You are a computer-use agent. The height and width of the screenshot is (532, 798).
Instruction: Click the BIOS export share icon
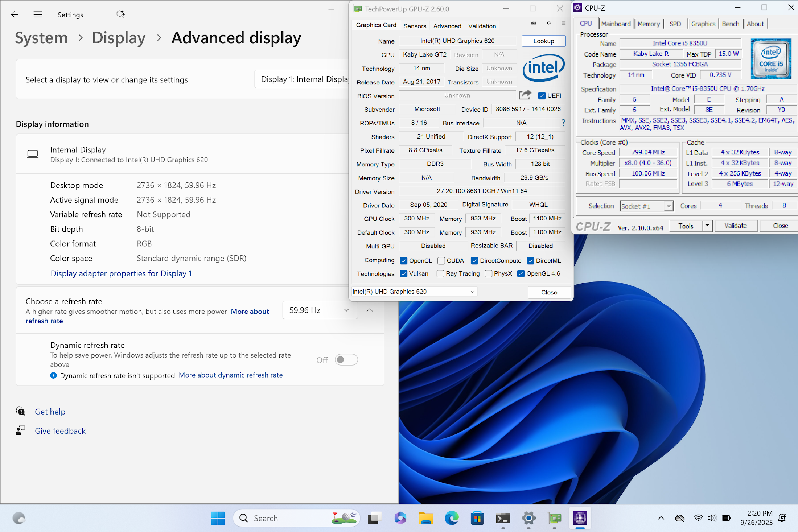(525, 95)
